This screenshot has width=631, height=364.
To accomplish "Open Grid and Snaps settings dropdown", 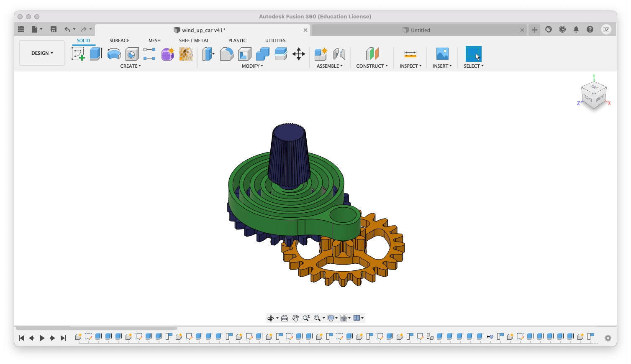I will click(346, 318).
